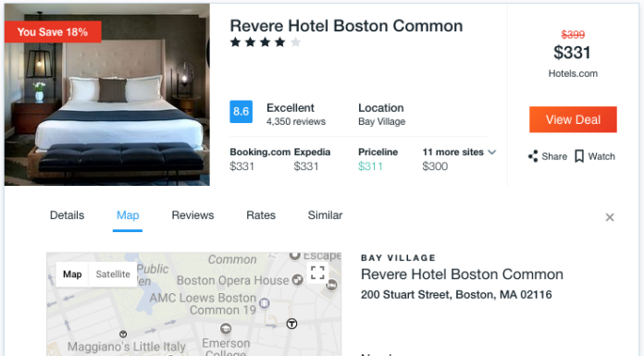Click the subway T station marker

click(x=291, y=324)
